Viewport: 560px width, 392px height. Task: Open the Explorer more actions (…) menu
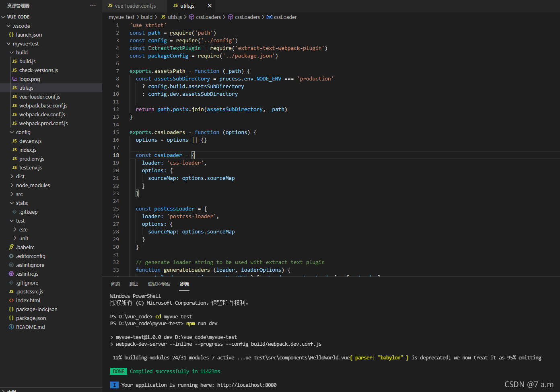[93, 6]
